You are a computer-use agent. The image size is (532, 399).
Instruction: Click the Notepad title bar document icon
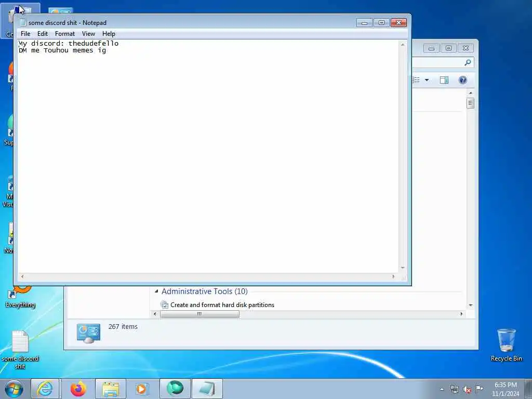[x=23, y=22]
